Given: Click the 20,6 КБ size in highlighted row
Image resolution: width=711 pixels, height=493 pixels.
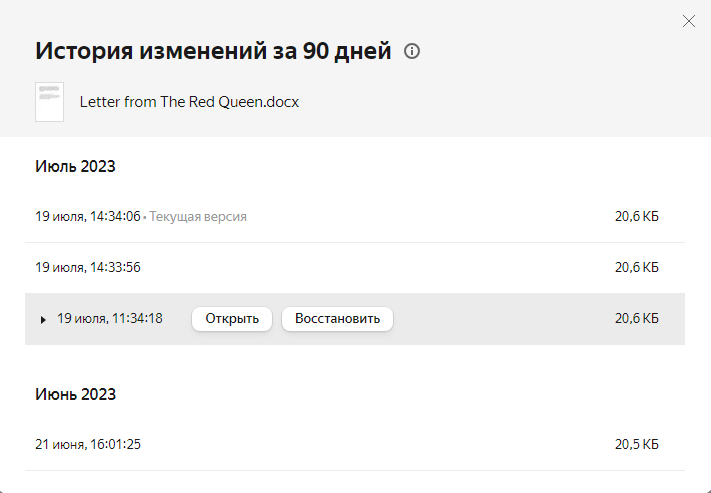Looking at the screenshot, I should [636, 319].
